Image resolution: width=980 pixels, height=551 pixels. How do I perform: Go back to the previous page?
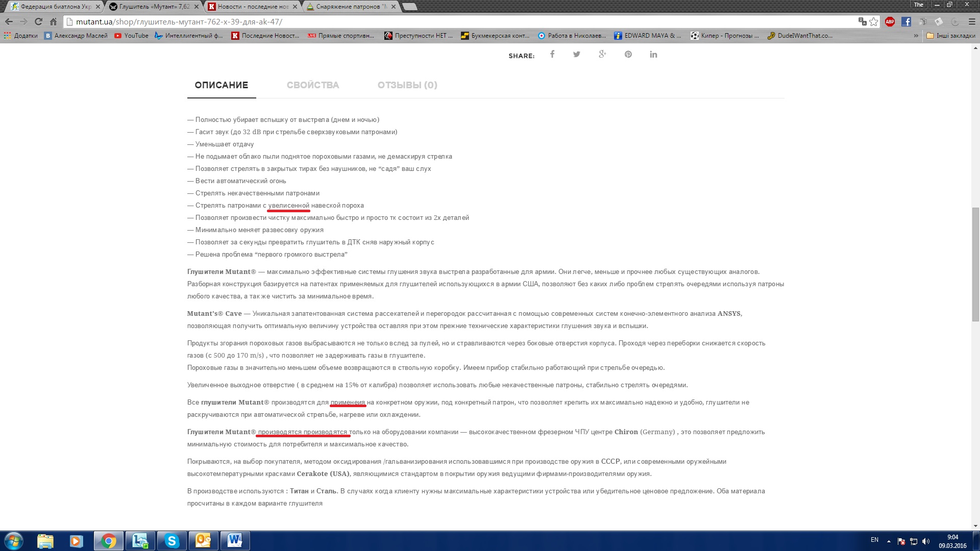tap(9, 21)
